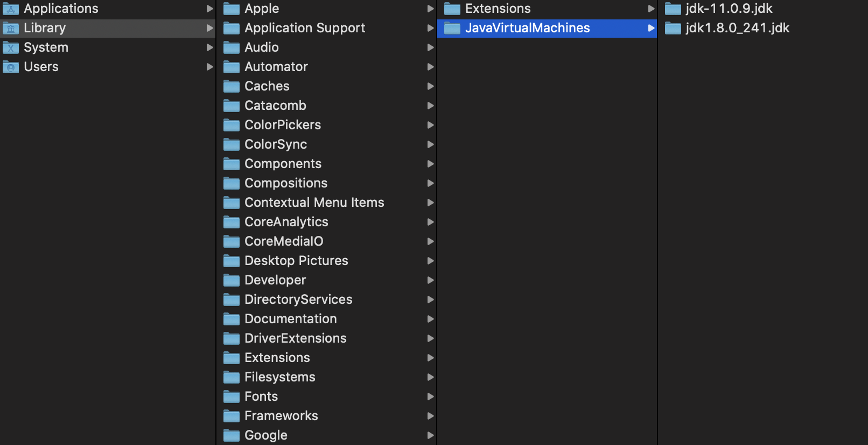Click the ColorSync folder icon
868x445 pixels.
pos(231,144)
